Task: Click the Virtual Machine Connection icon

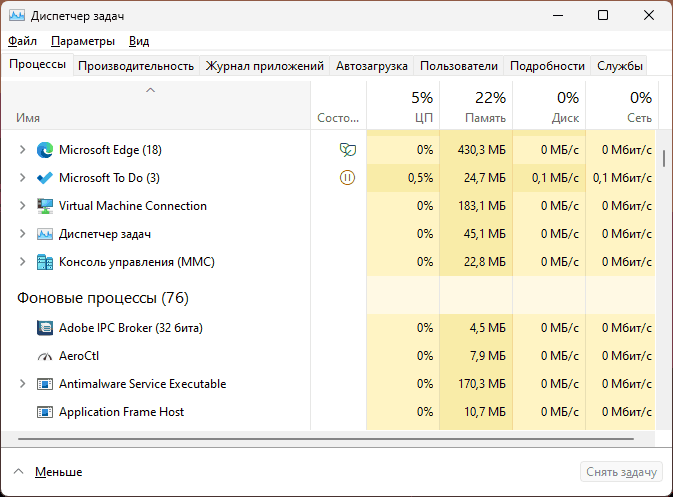Action: coord(45,206)
